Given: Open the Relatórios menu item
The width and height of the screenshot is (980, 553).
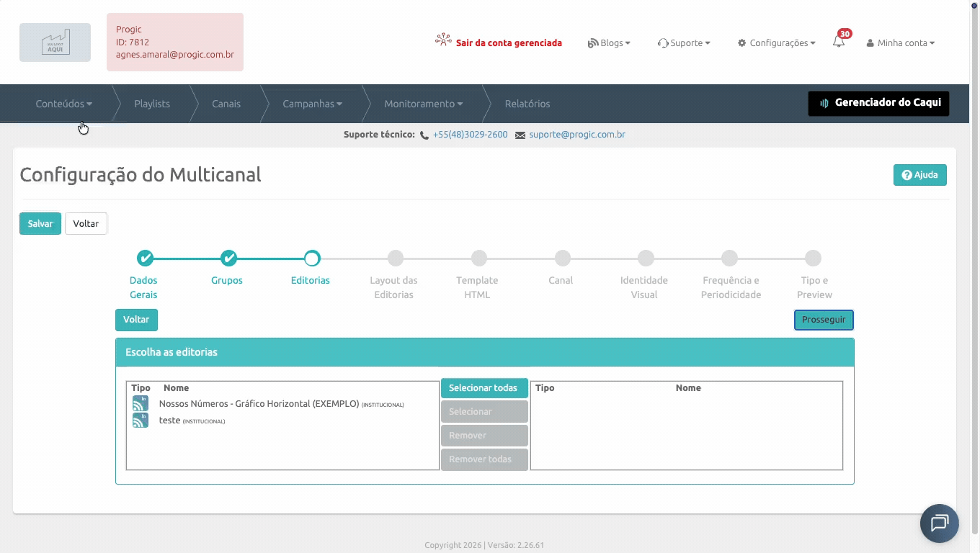Looking at the screenshot, I should (x=527, y=104).
